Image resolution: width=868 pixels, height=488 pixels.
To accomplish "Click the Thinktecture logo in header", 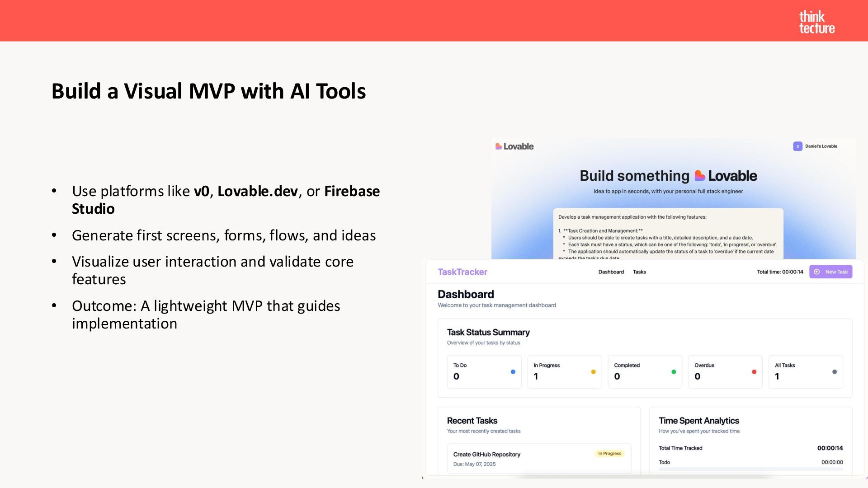I will click(816, 22).
